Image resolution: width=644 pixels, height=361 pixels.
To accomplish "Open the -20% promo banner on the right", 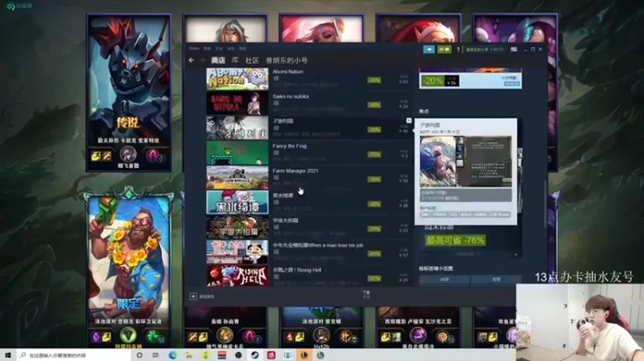I will pos(470,80).
